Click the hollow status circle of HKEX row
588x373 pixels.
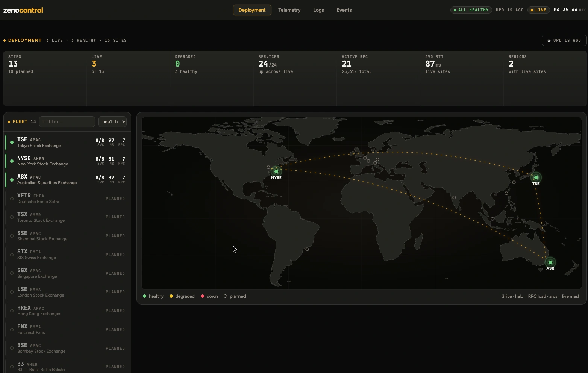12,311
